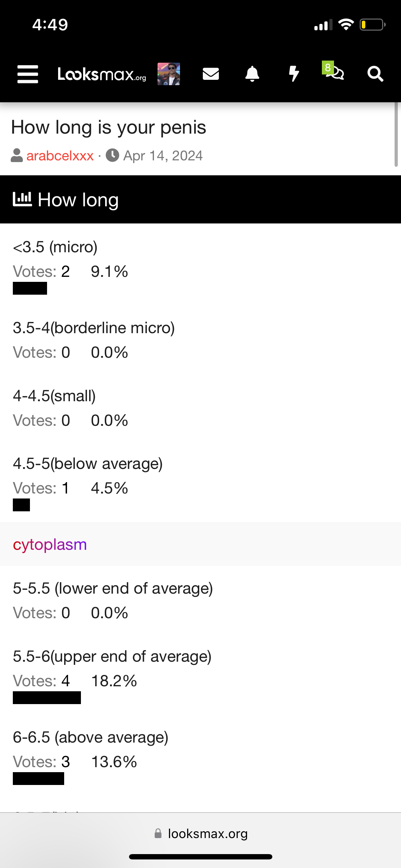Open the hamburger navigation menu
The width and height of the screenshot is (401, 868).
click(28, 74)
